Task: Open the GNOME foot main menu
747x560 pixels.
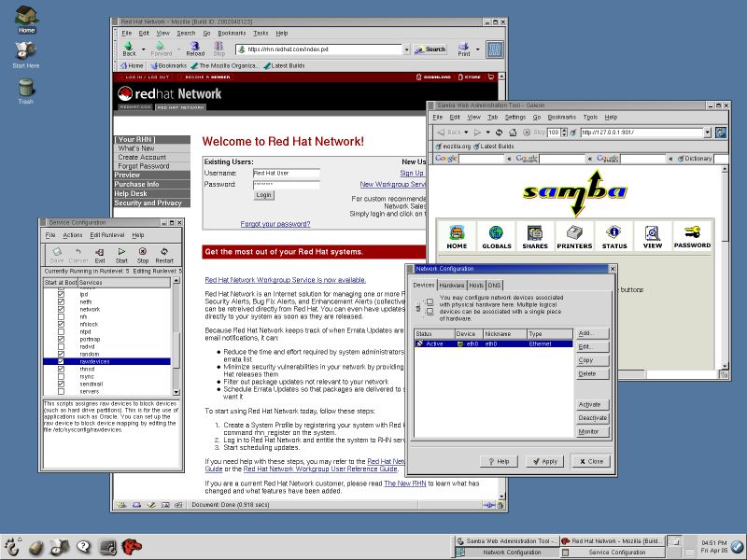Action: pyautogui.click(x=12, y=547)
